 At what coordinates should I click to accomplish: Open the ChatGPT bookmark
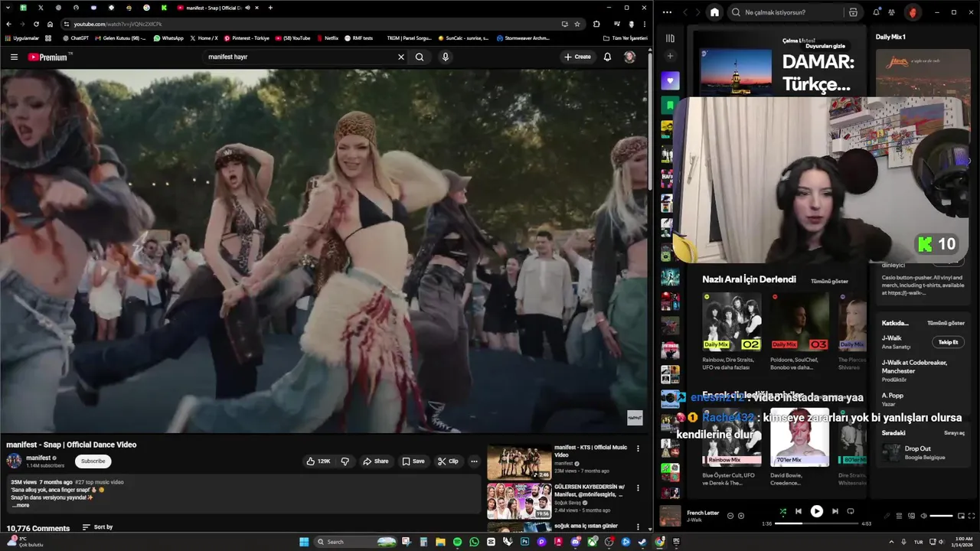point(76,37)
